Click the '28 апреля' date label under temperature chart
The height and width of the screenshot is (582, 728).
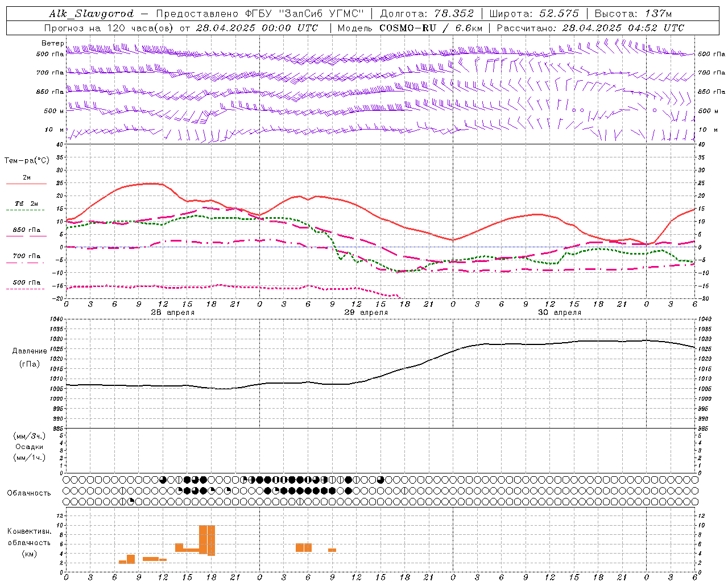click(x=172, y=313)
